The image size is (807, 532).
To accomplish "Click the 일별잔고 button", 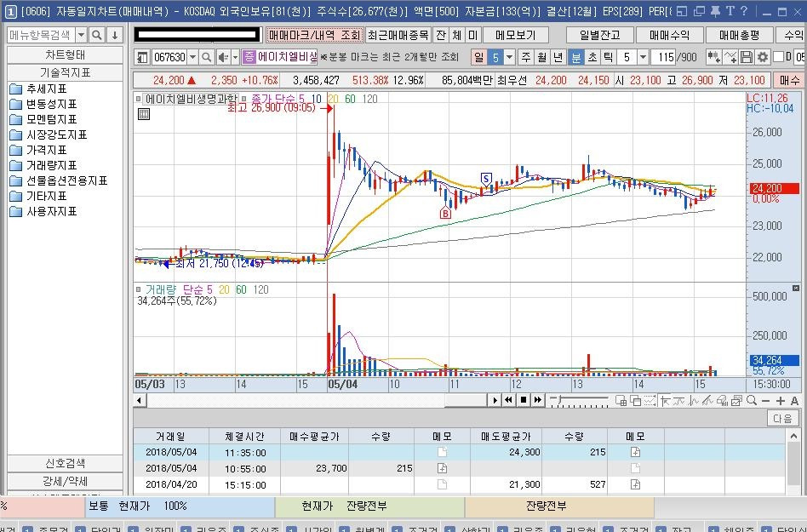I will click(599, 35).
